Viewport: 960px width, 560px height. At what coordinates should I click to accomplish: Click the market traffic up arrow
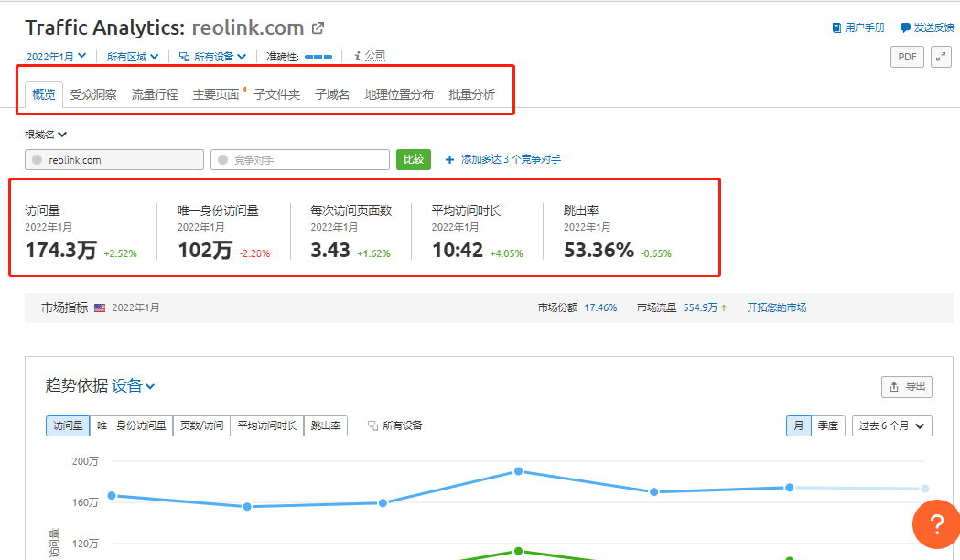724,307
